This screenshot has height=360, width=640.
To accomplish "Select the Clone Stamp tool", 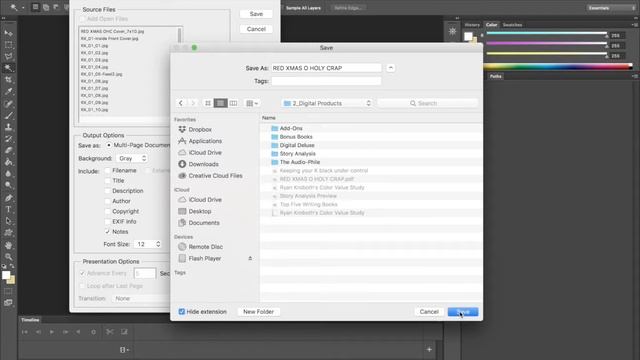I will tap(8, 127).
